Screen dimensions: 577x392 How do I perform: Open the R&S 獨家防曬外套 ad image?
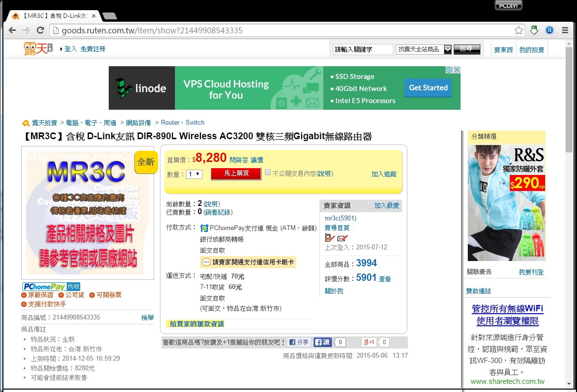point(506,203)
